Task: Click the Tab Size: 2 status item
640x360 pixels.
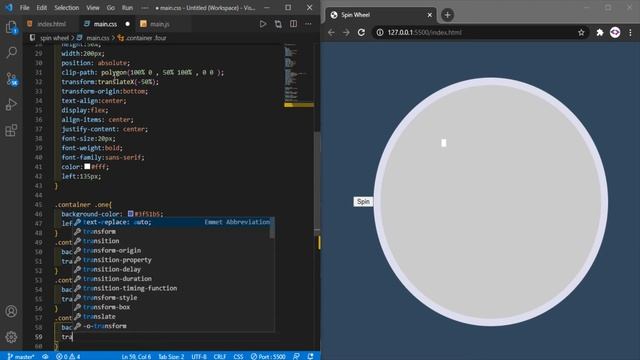Action: [171, 356]
